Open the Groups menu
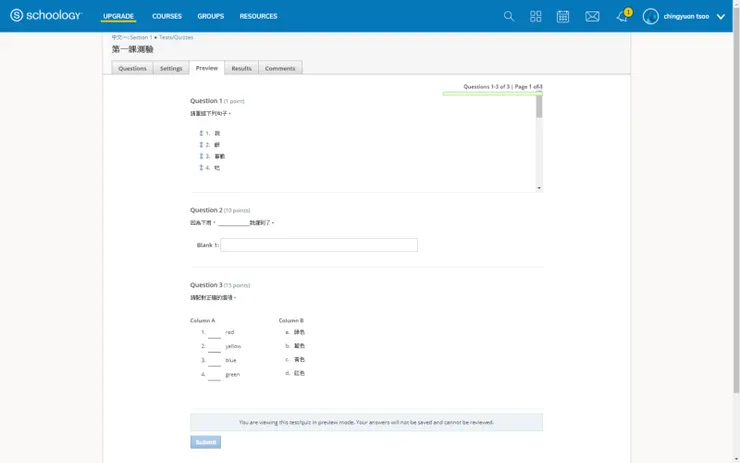The image size is (740, 463). point(210,16)
